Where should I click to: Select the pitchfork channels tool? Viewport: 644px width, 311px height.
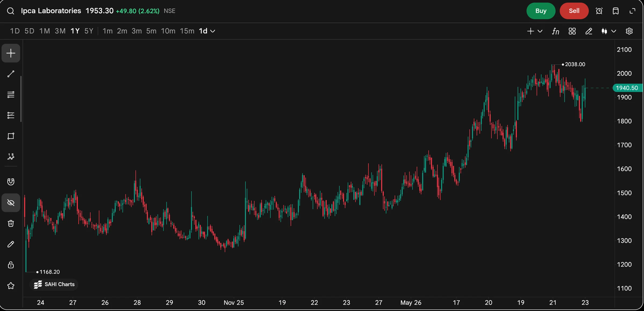click(11, 115)
